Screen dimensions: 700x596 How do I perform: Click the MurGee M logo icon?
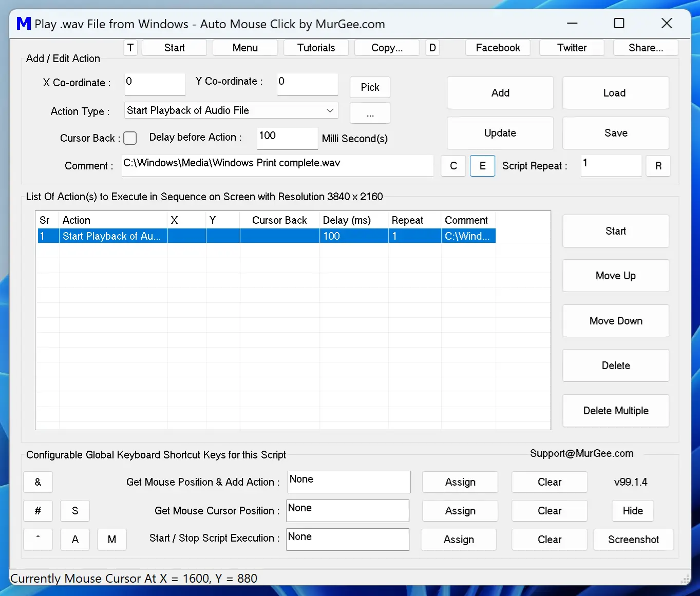24,24
